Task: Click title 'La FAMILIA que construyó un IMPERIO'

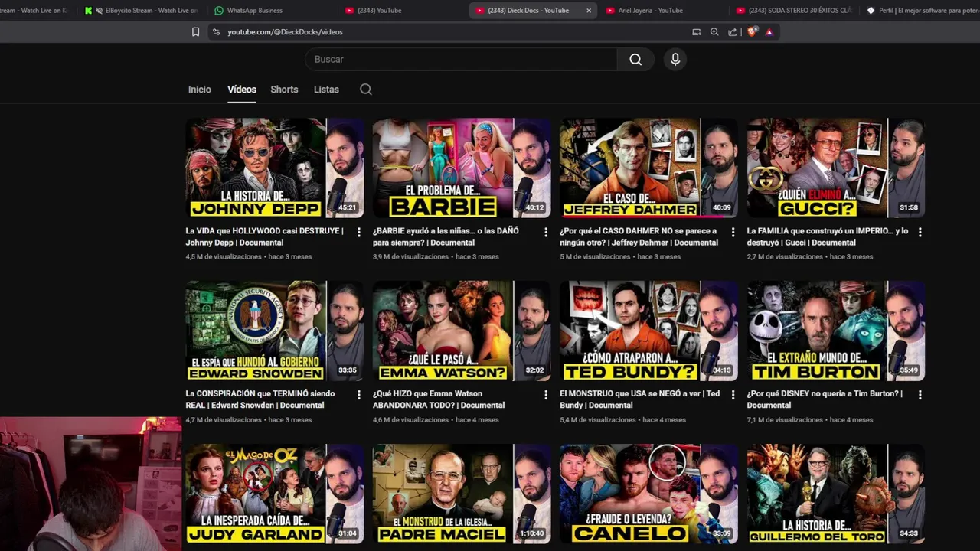Action: [828, 236]
